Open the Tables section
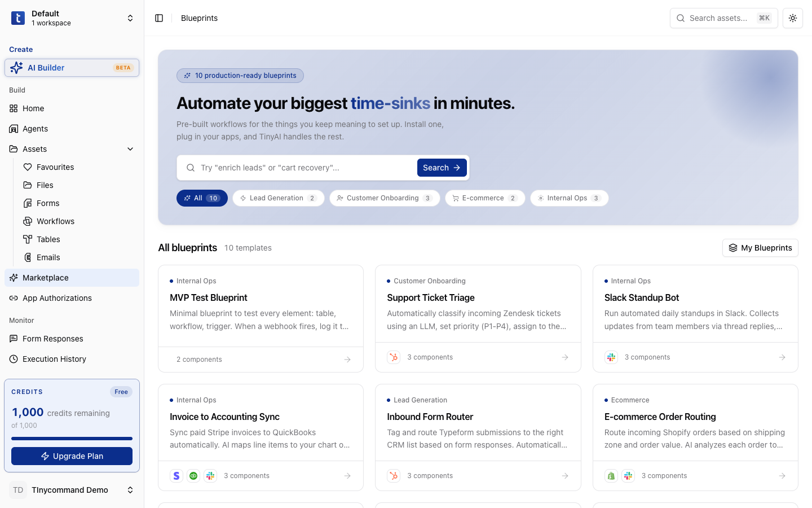Viewport: 812px width, 508px height. point(78,239)
